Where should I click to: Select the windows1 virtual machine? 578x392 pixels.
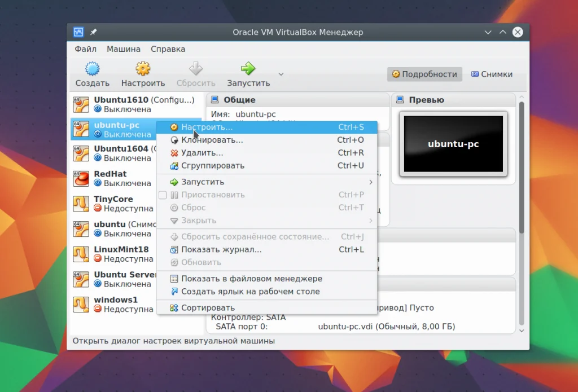pyautogui.click(x=113, y=305)
